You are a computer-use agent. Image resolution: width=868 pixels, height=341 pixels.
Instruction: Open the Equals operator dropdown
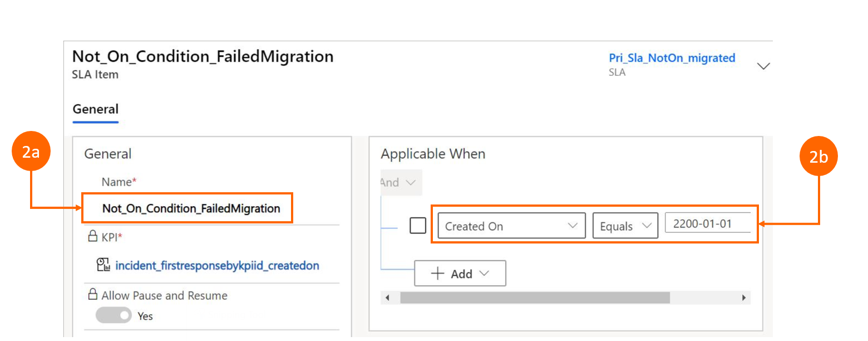tap(625, 226)
